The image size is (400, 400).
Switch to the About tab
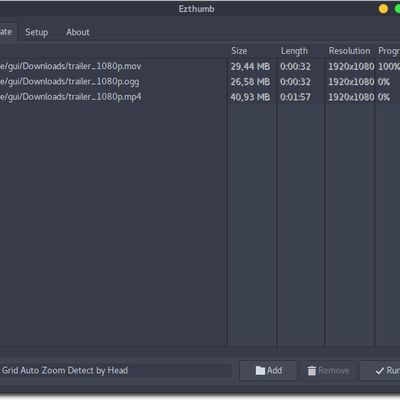[78, 32]
